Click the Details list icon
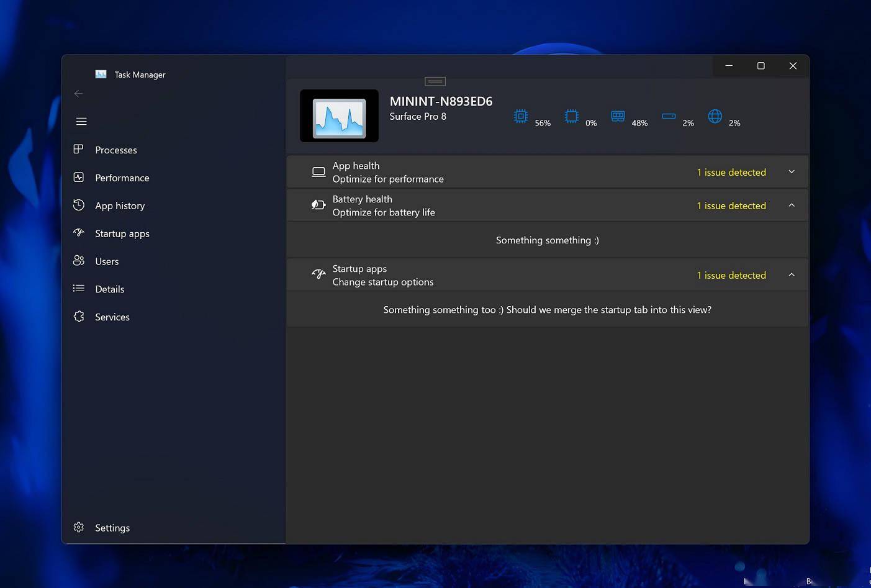The image size is (871, 588). click(78, 288)
